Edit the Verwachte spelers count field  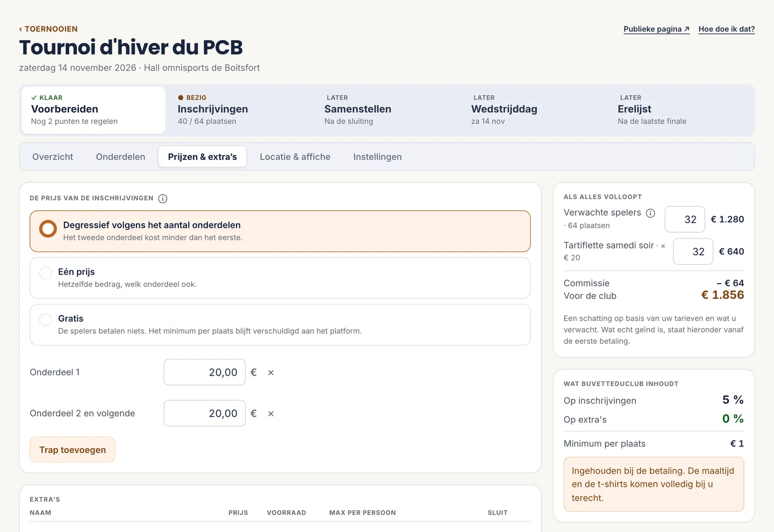(x=685, y=219)
